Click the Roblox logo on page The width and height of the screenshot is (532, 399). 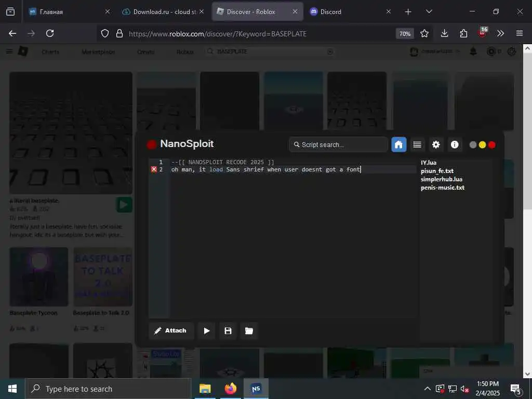click(x=23, y=51)
